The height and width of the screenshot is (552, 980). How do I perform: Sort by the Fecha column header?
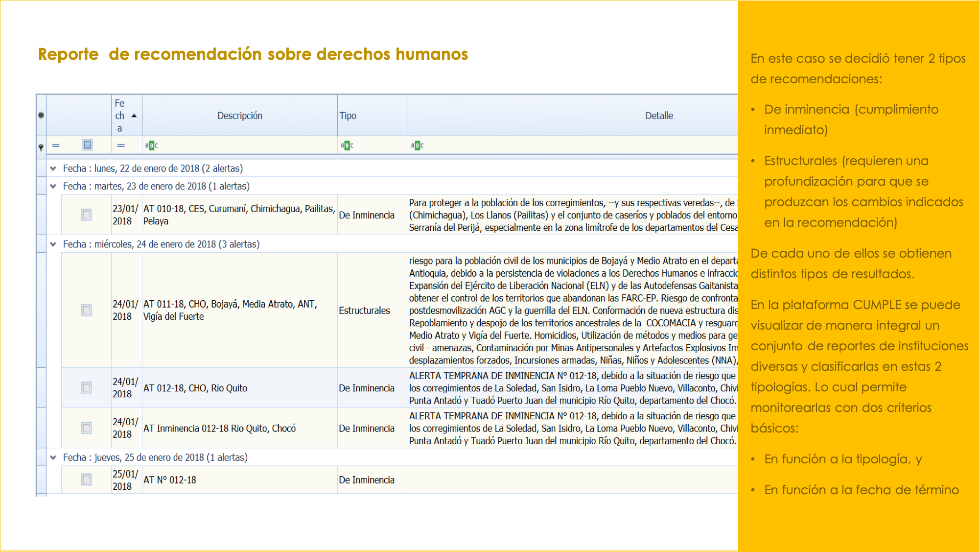click(x=127, y=116)
